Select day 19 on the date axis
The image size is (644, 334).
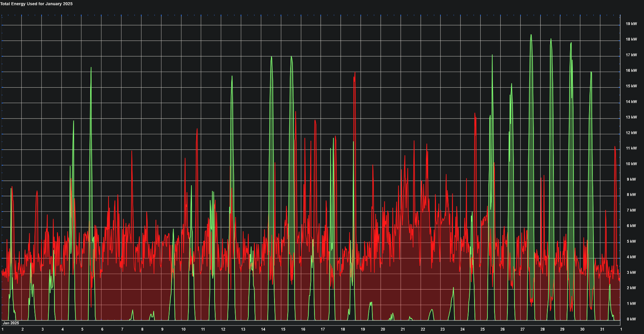pyautogui.click(x=363, y=329)
